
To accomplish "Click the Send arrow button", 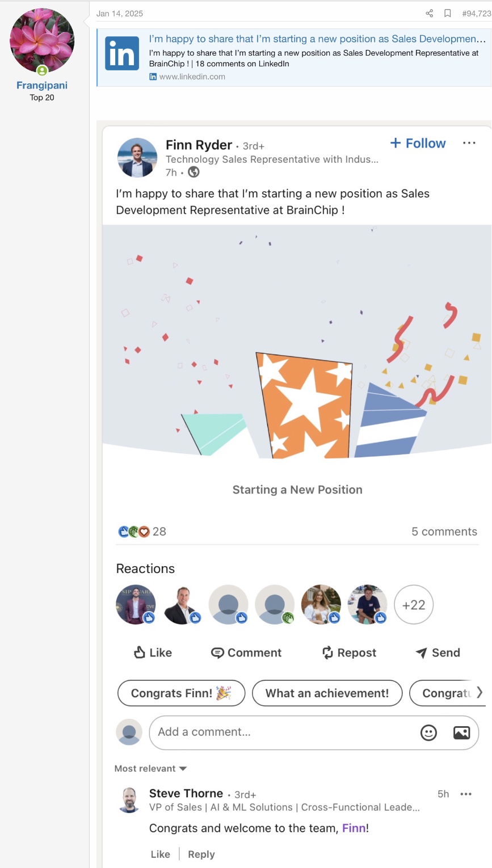I will pos(438,653).
